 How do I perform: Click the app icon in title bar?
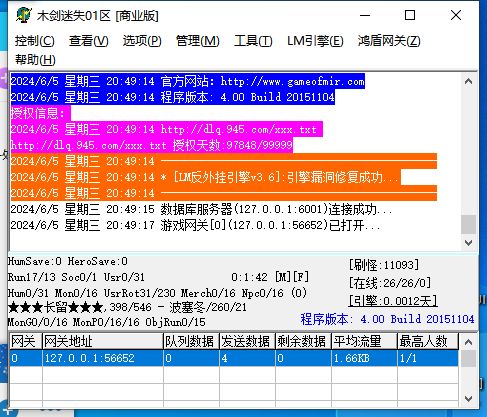tap(24, 15)
